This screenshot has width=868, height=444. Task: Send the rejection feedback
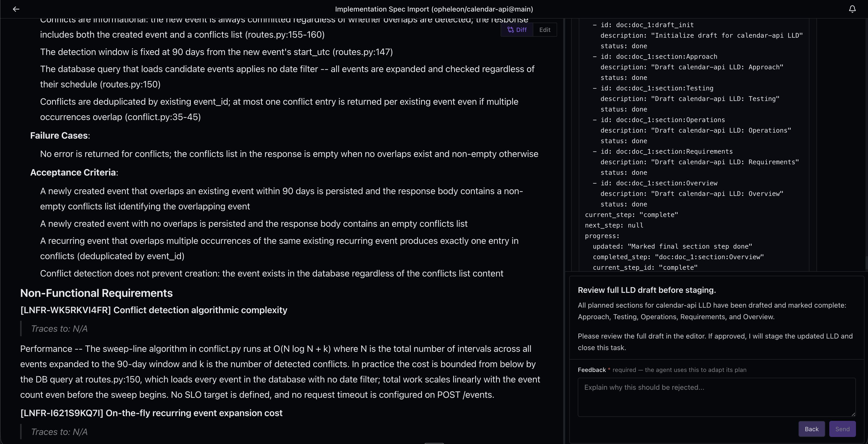coord(842,429)
